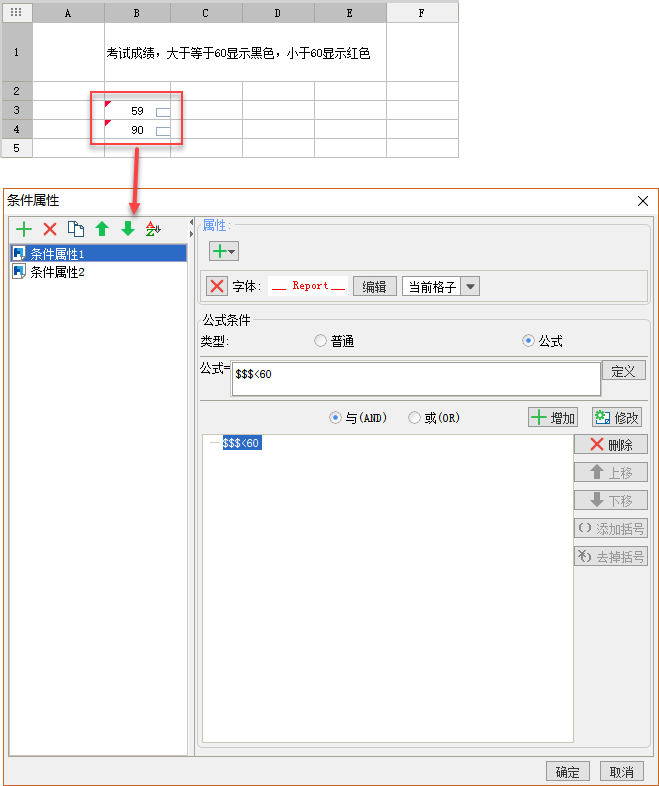The height and width of the screenshot is (786, 659).
Task: Click the 去掉括号 button
Action: tap(611, 556)
